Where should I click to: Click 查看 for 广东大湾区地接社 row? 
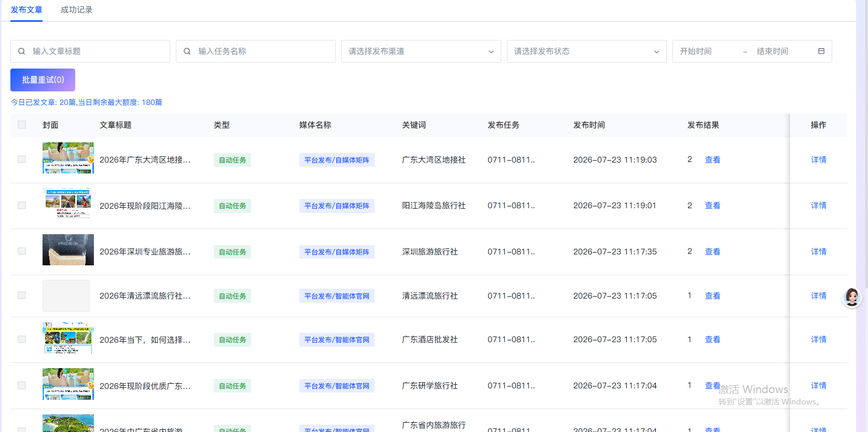pyautogui.click(x=712, y=160)
